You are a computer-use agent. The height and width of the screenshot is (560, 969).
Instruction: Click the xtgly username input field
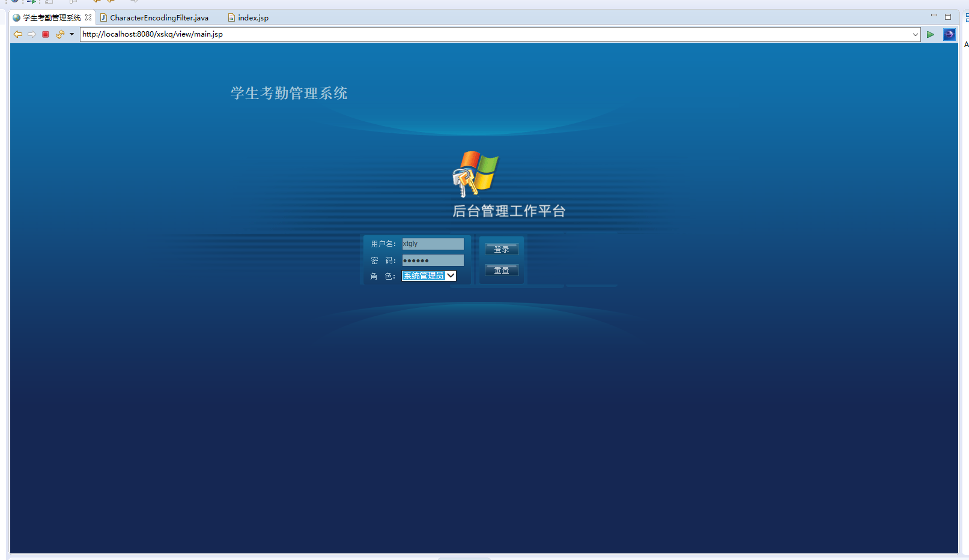click(x=433, y=244)
